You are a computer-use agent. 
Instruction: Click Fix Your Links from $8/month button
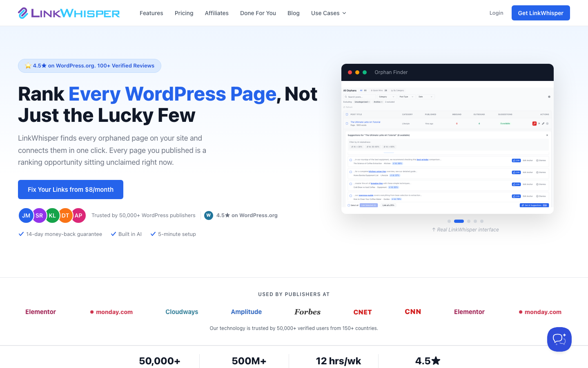[x=71, y=190]
